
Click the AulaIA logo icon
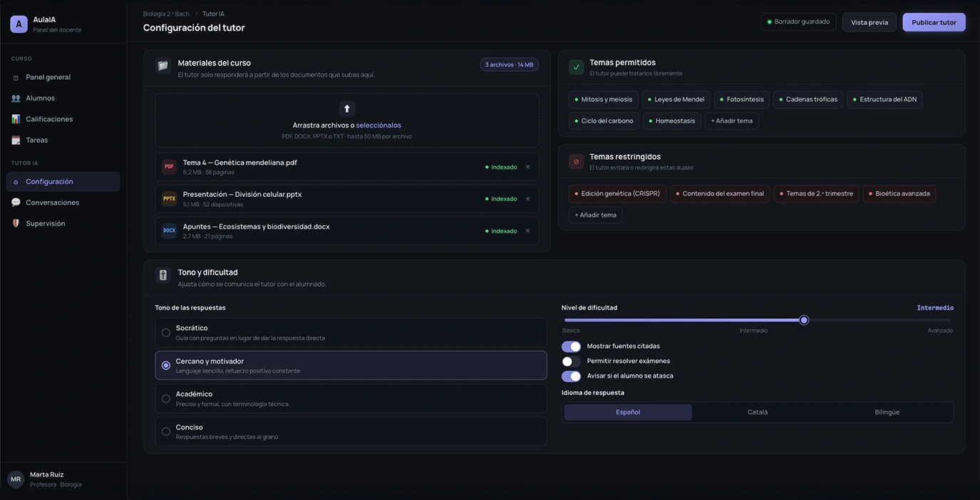point(19,24)
